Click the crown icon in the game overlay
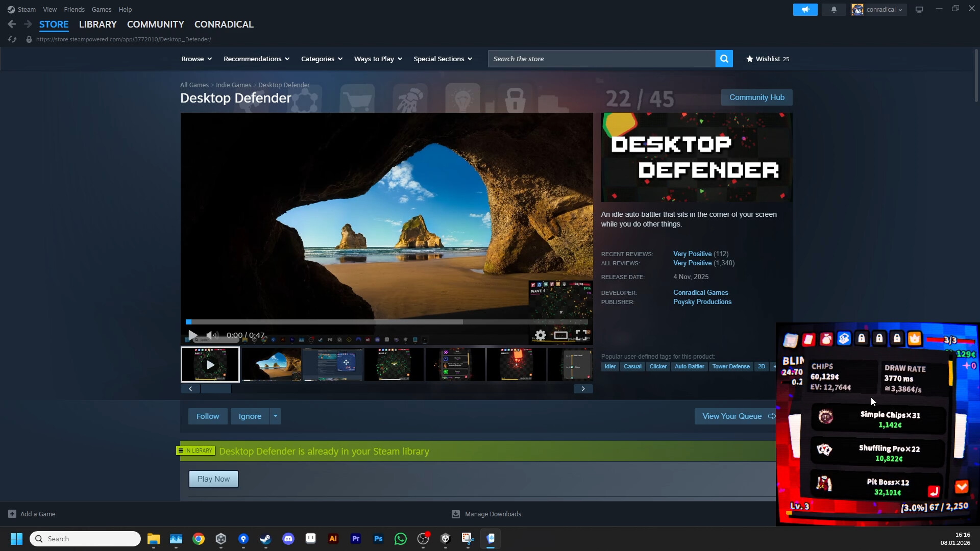Viewport: 980px width, 551px height. (915, 338)
